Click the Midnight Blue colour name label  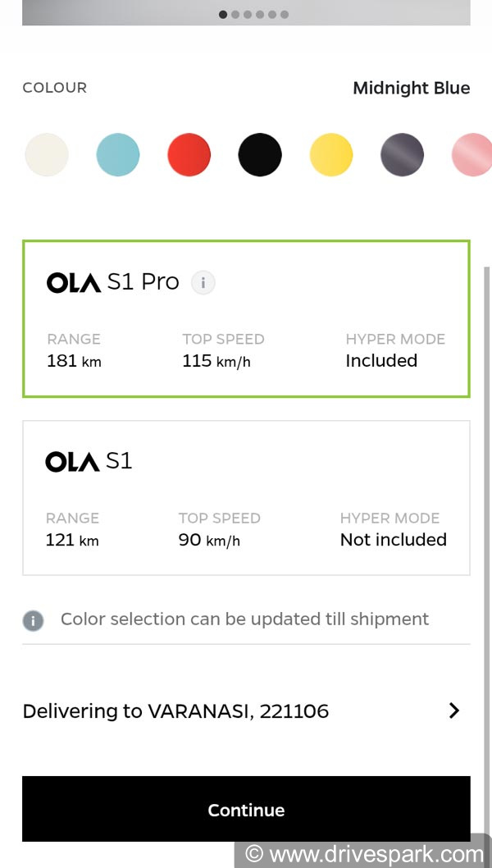411,88
